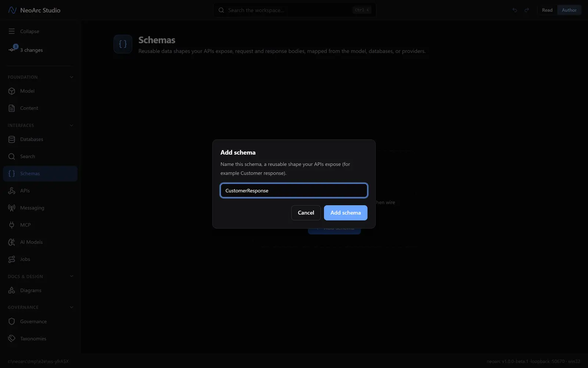Viewport: 588px width, 368px height.
Task: Click the Content document icon
Action: pyautogui.click(x=12, y=108)
